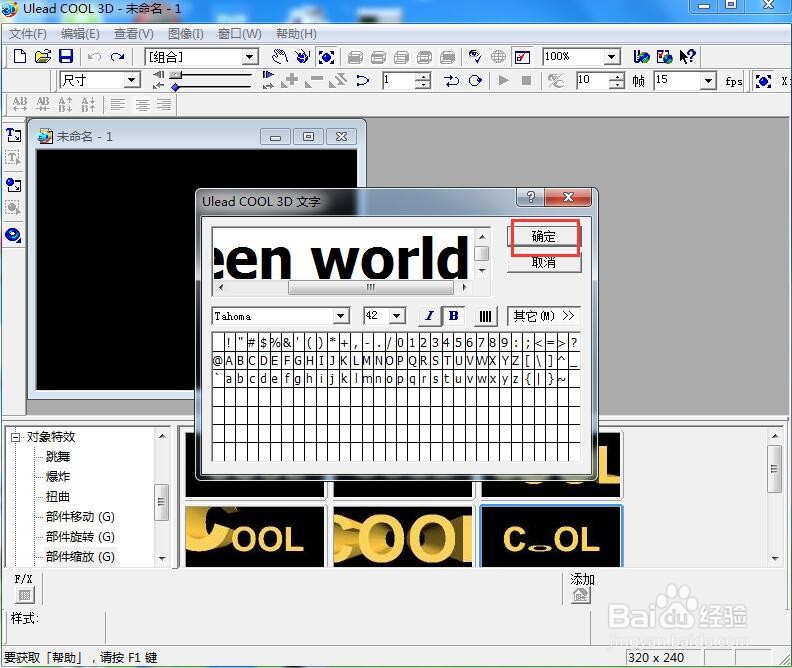Click the 添加 add icon at the bottom
Viewport: 792px width, 668px height.
(x=580, y=595)
